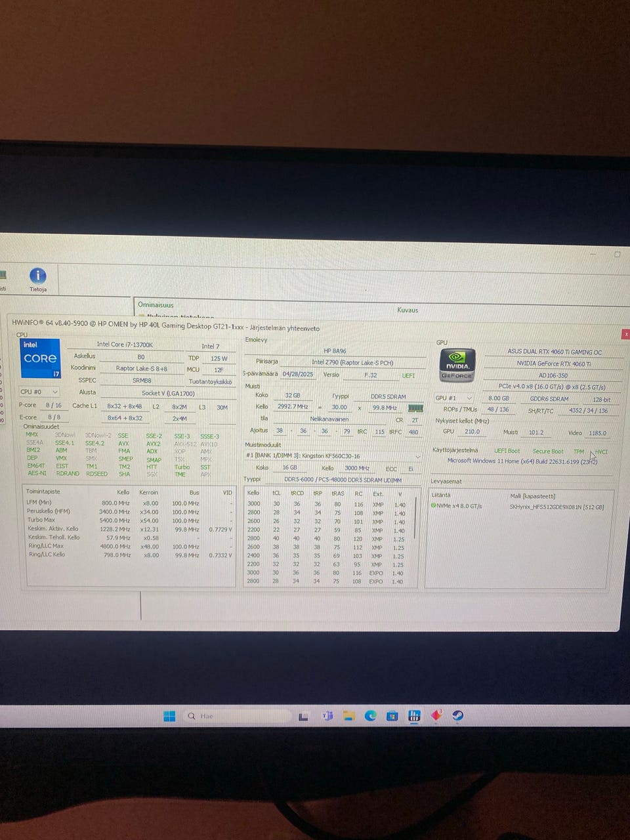The image size is (630, 840).
Task: Click the Tietoja info icon
Action: (x=38, y=276)
